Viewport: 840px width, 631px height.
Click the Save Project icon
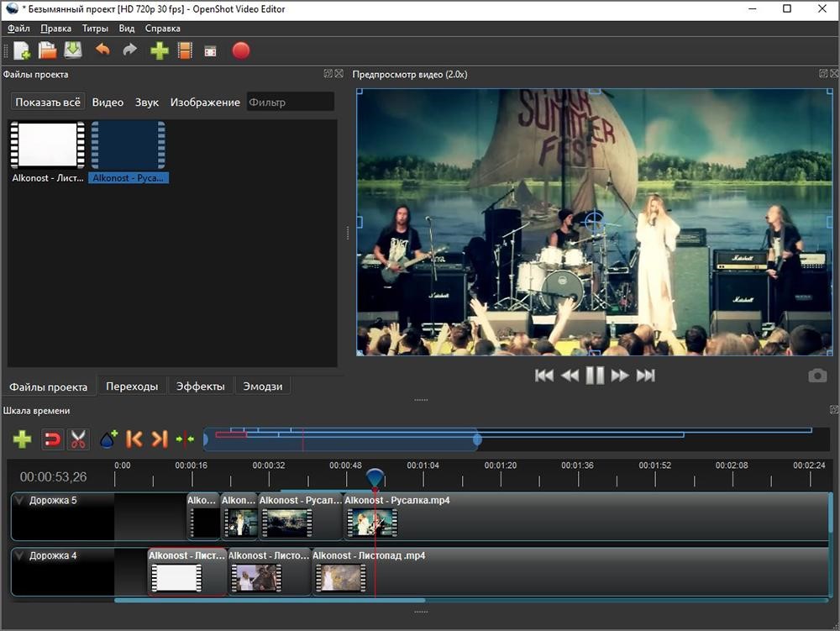73,51
